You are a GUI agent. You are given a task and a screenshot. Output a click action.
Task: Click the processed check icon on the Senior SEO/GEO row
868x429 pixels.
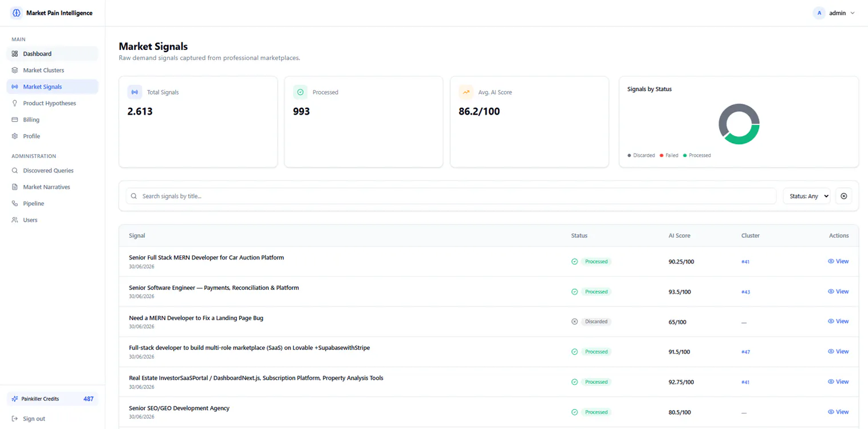pyautogui.click(x=574, y=412)
